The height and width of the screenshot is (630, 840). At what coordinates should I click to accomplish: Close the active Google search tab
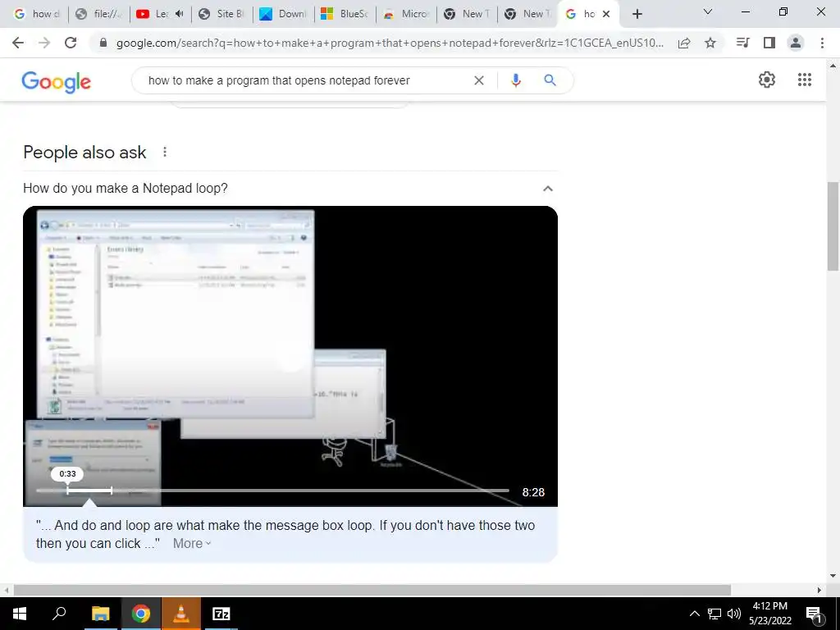606,14
